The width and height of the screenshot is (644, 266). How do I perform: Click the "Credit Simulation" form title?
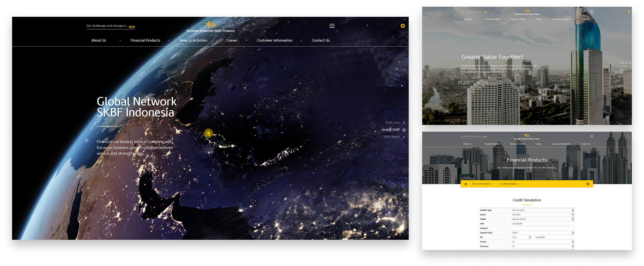point(527,200)
